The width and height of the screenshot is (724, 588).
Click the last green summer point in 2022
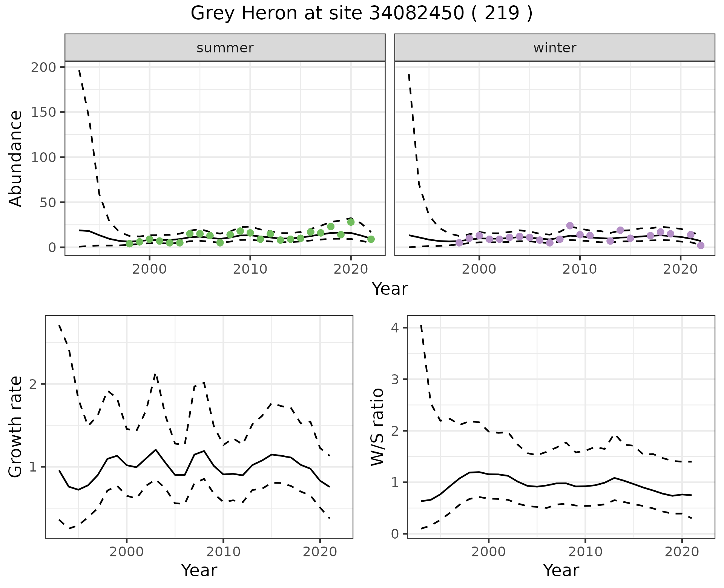tap(371, 239)
